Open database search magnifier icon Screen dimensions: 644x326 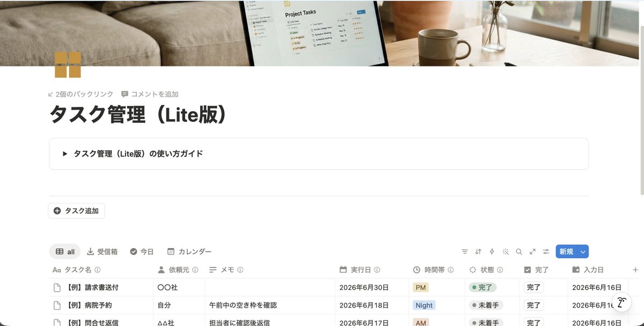[519, 251]
